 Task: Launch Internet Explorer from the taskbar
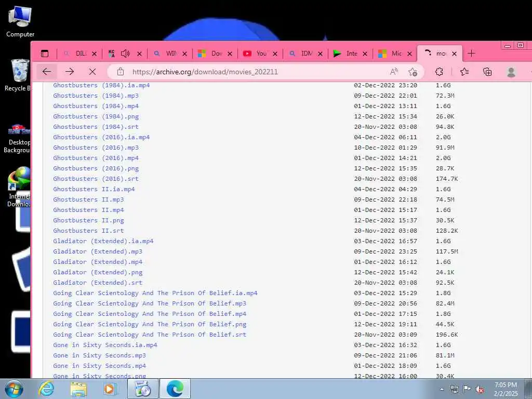tap(46, 389)
